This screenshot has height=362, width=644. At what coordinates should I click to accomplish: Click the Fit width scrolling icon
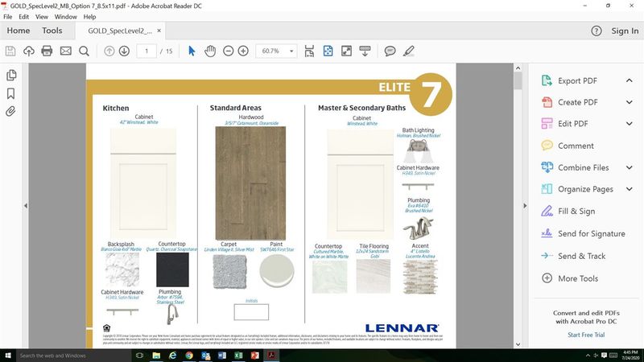[x=309, y=51]
